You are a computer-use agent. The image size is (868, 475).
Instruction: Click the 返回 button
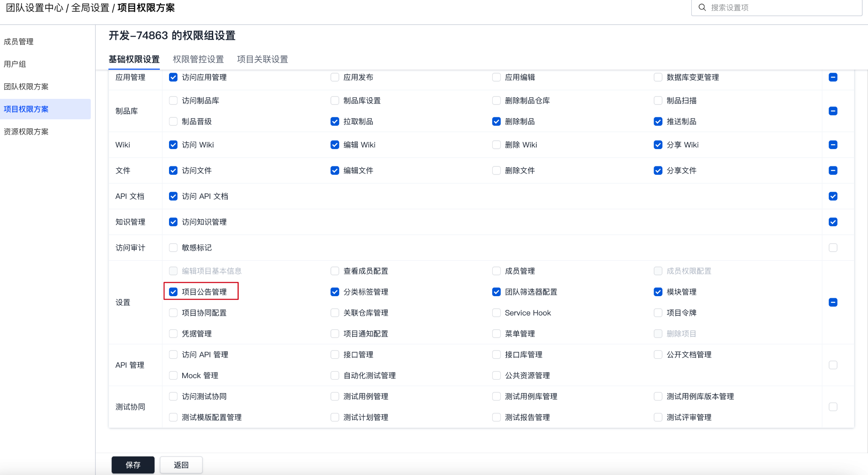tap(181, 465)
